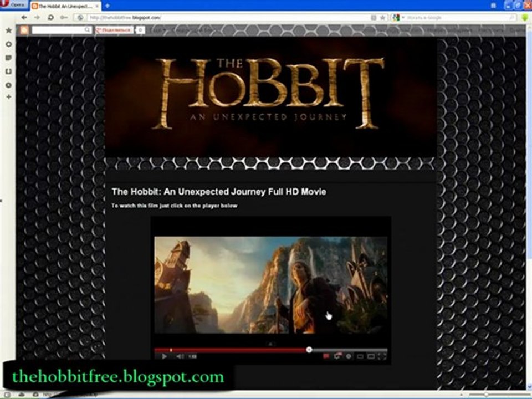
Task: Open Notes panel in sidebar
Action: tap(9, 58)
